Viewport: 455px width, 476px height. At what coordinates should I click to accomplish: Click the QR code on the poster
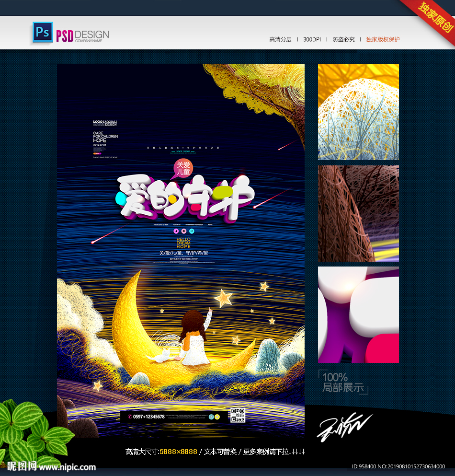(238, 415)
